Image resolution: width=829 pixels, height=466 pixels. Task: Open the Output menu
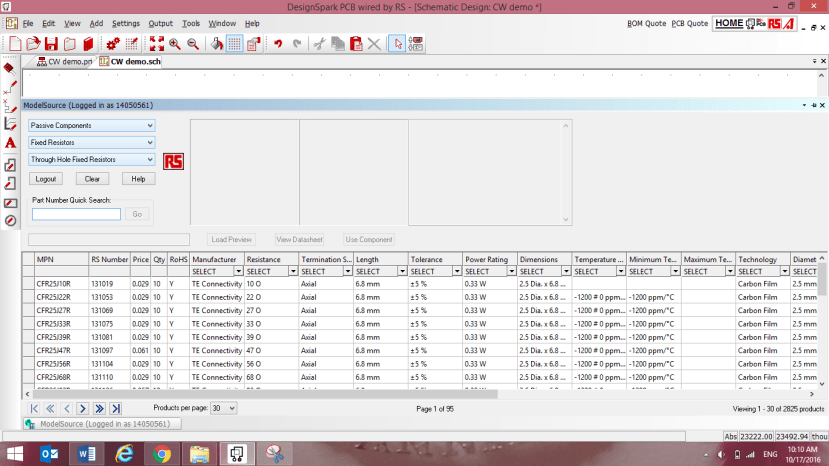(160, 23)
